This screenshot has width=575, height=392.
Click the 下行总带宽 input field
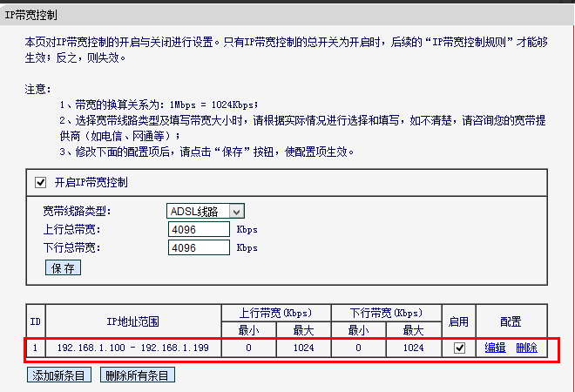[199, 247]
